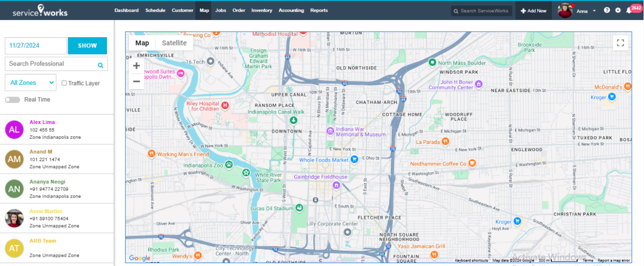Screen dimensions: 644x266
Task: Toggle the Real Time switch
Action: coord(13,99)
